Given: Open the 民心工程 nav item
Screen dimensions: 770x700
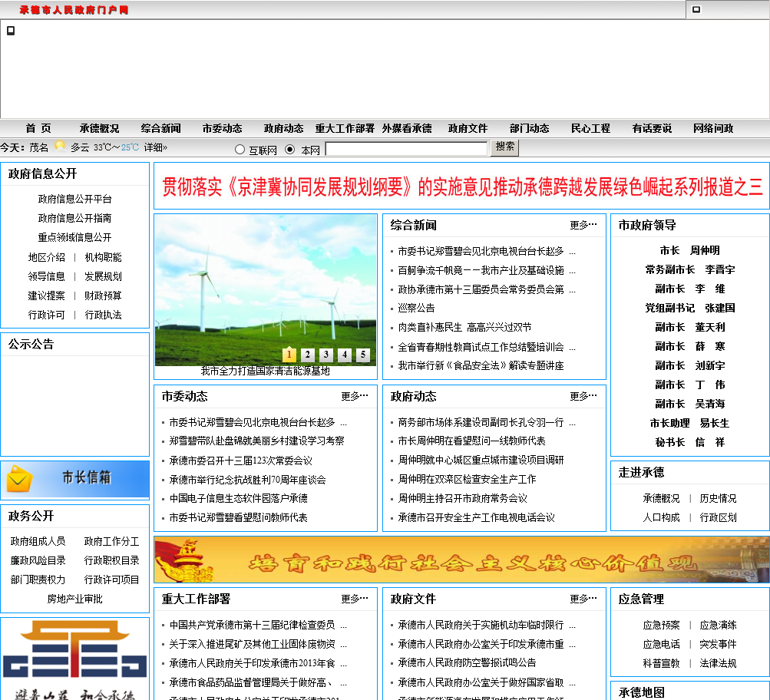Looking at the screenshot, I should click(590, 129).
